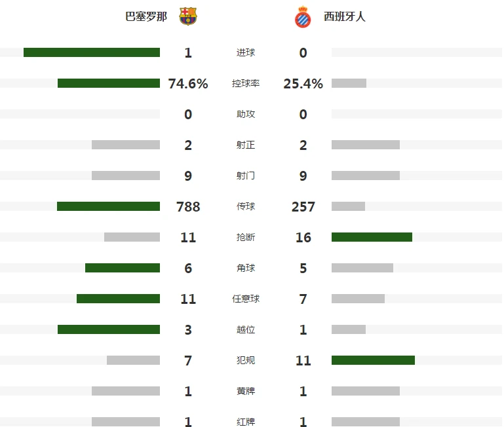The image size is (504, 427).
Task: Click the Barcelona offsides bar showing 3
Action: [x=109, y=329]
